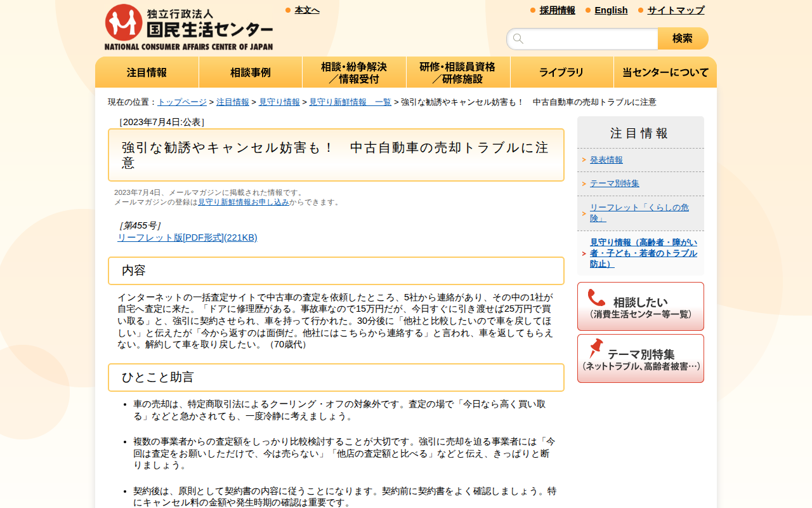Click the orange bullet beside 本文へ
812x508 pixels.
pyautogui.click(x=288, y=10)
